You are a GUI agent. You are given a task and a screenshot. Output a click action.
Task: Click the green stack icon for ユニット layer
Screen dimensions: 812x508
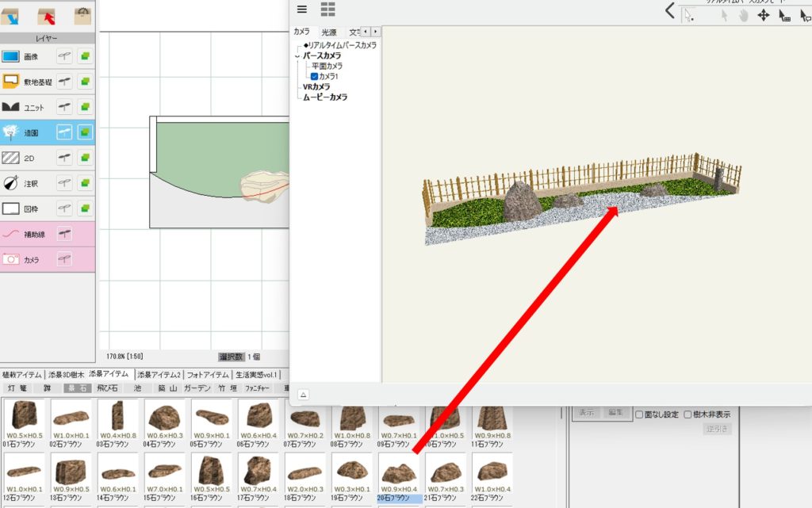pos(85,107)
